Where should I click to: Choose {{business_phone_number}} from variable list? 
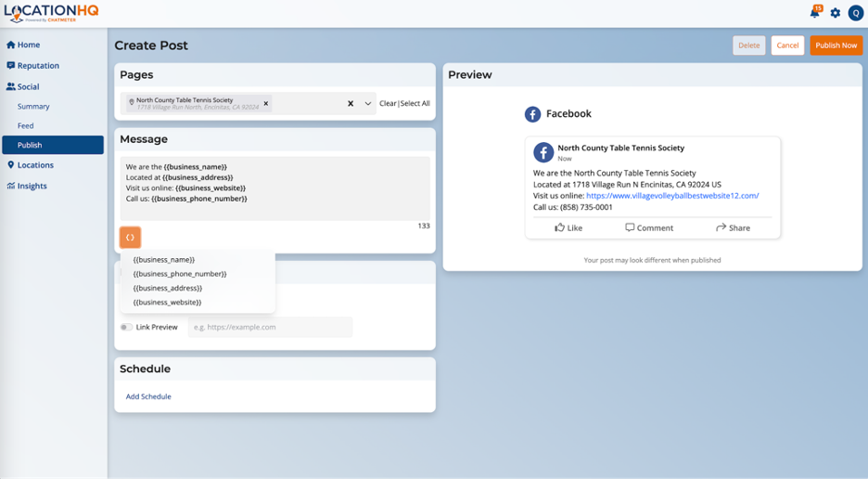[180, 274]
